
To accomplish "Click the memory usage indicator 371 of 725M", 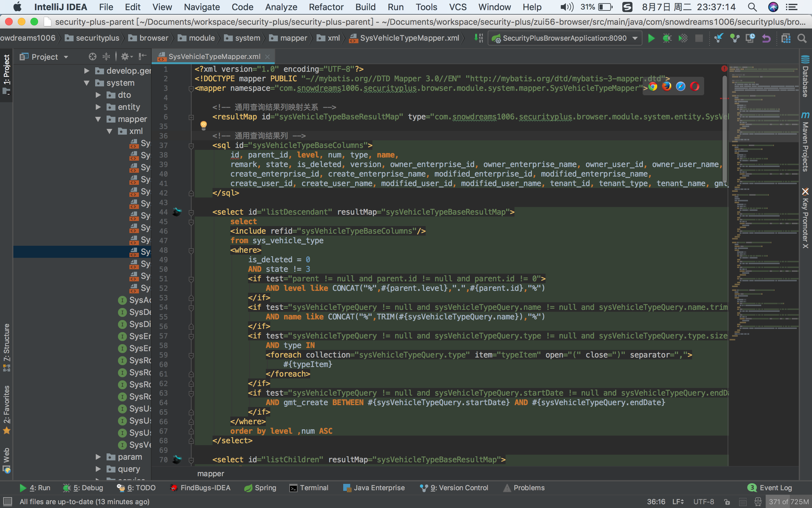I will coord(789,502).
